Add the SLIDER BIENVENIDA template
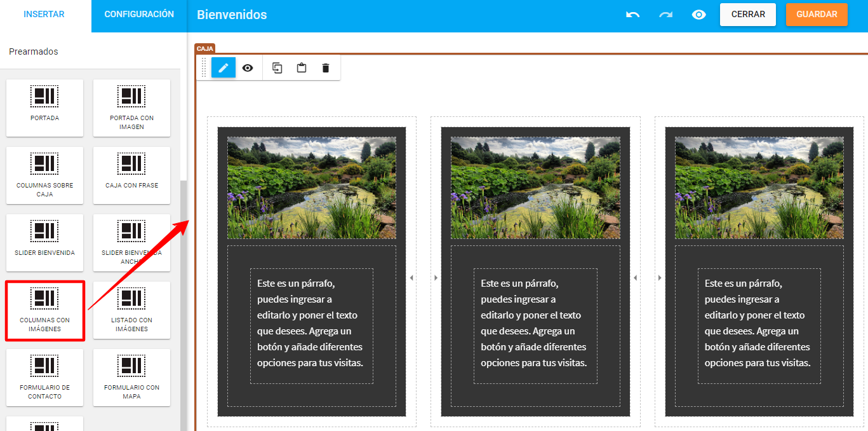The image size is (868, 431). click(x=44, y=242)
